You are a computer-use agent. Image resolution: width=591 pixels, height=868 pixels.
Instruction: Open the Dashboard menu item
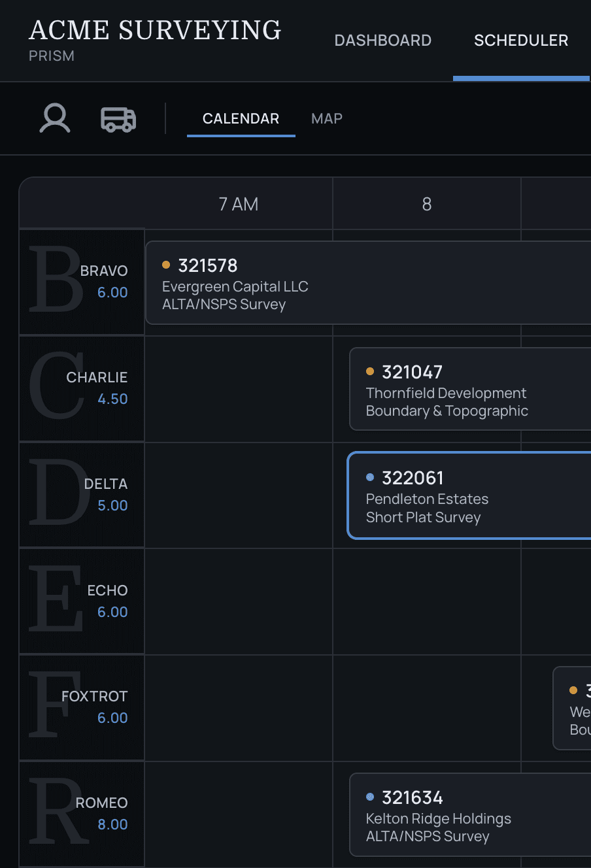pos(383,41)
